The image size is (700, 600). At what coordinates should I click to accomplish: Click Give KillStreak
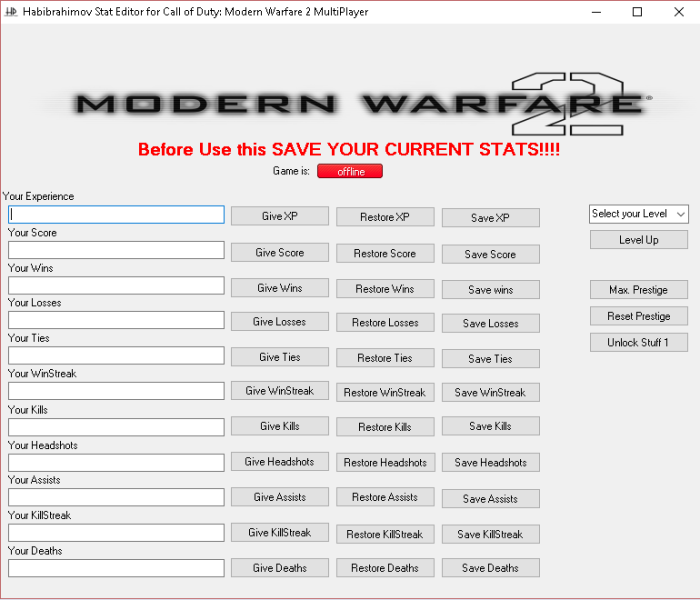click(280, 533)
